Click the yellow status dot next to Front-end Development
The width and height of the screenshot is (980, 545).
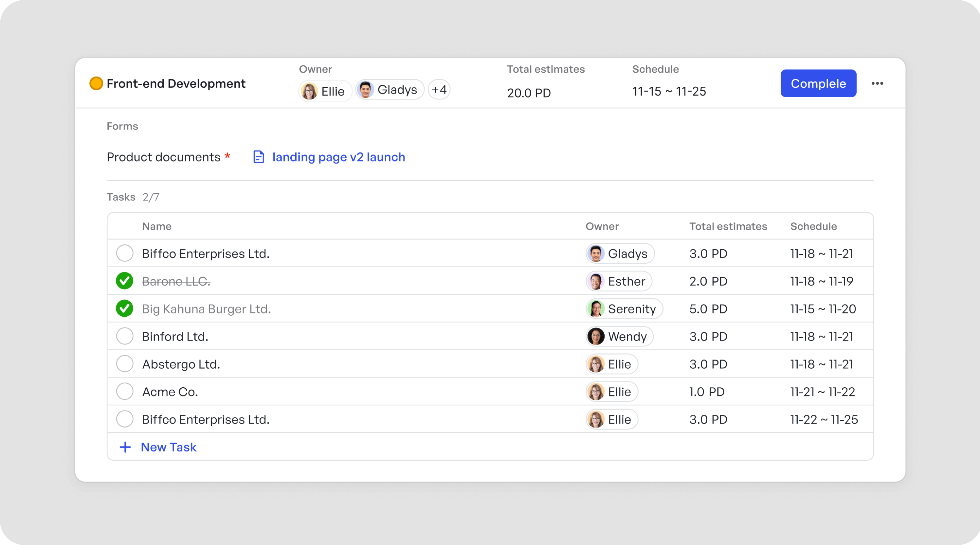tap(96, 83)
